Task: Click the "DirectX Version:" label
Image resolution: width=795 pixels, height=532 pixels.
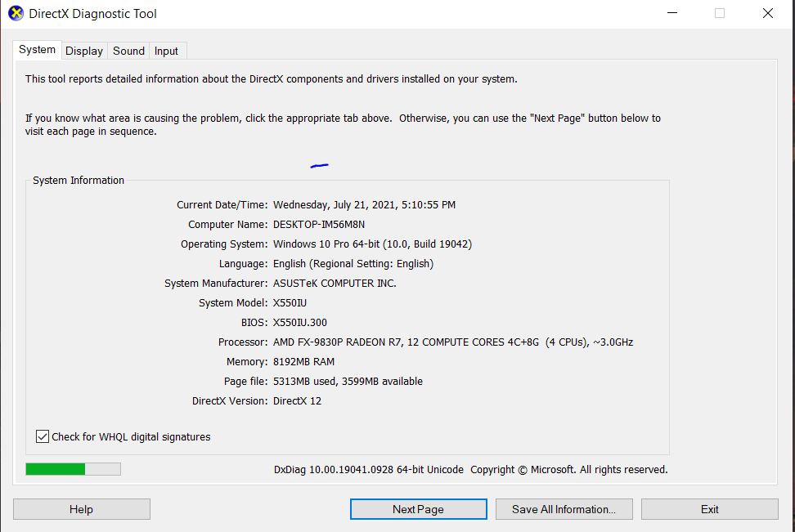Action: pos(230,400)
